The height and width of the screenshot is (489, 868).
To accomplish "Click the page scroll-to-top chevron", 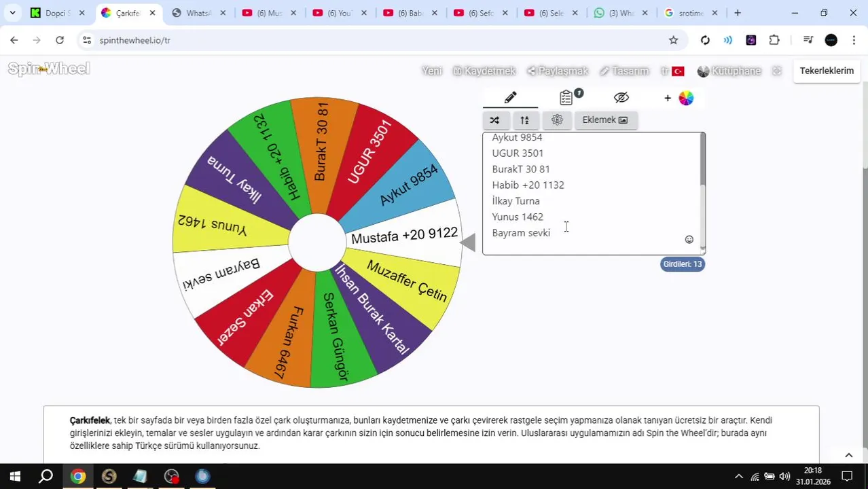I will 848,455.
